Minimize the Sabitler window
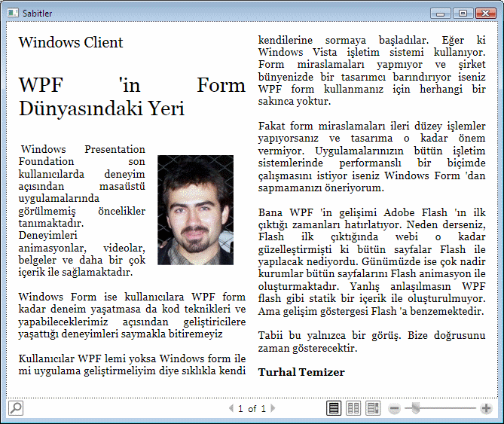This screenshot has width=504, height=424. [441, 13]
